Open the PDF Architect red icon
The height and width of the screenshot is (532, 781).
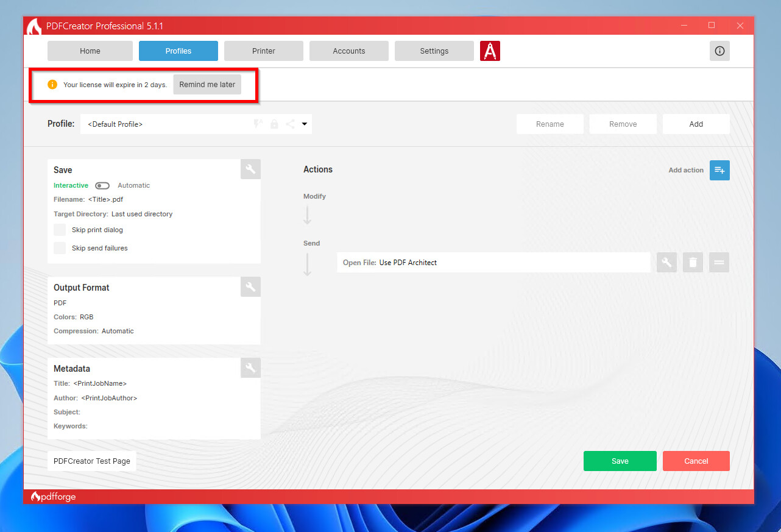pyautogui.click(x=490, y=51)
